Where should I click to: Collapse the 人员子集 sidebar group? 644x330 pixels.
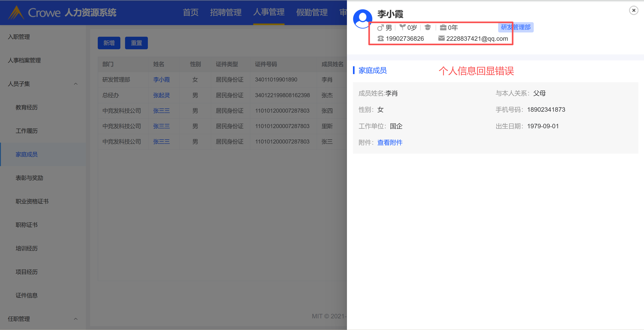(x=76, y=84)
